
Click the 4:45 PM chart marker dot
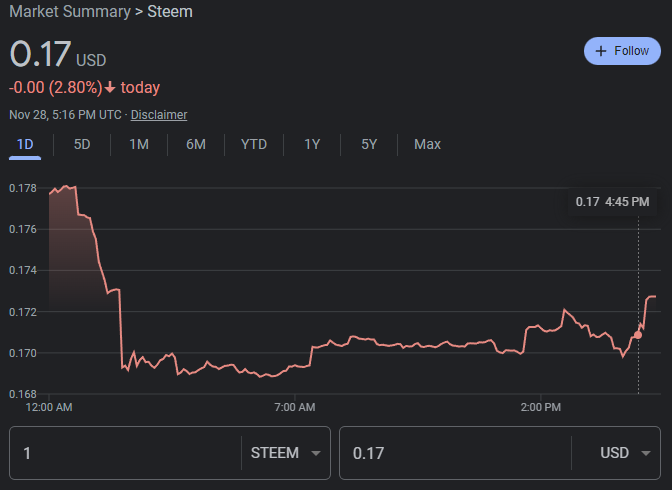(638, 335)
